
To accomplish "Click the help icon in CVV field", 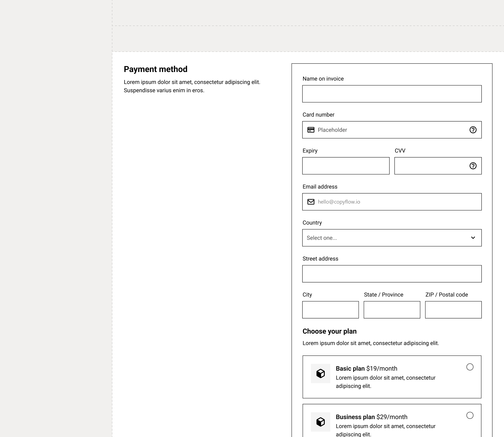I will [473, 166].
